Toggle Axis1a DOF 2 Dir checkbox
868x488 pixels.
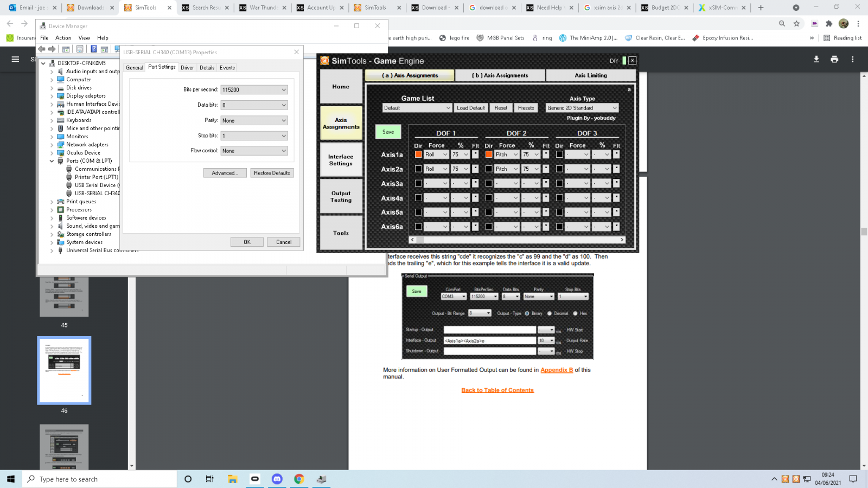pyautogui.click(x=489, y=155)
